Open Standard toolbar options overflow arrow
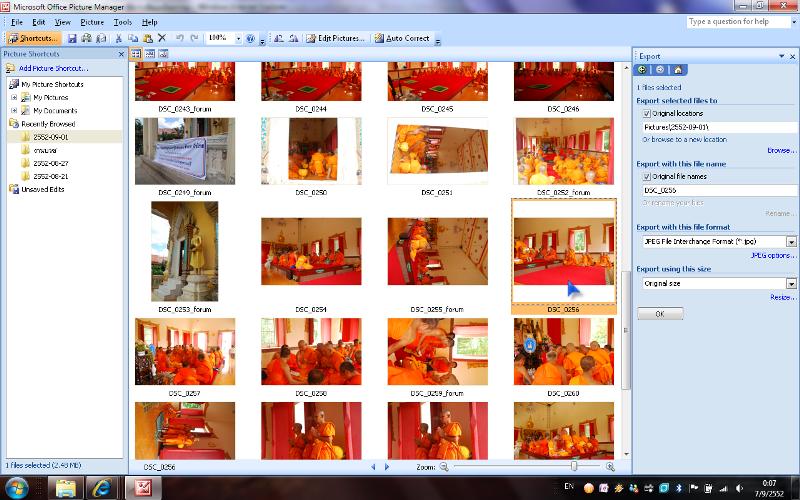Image resolution: width=800 pixels, height=500 pixels. tap(262, 40)
